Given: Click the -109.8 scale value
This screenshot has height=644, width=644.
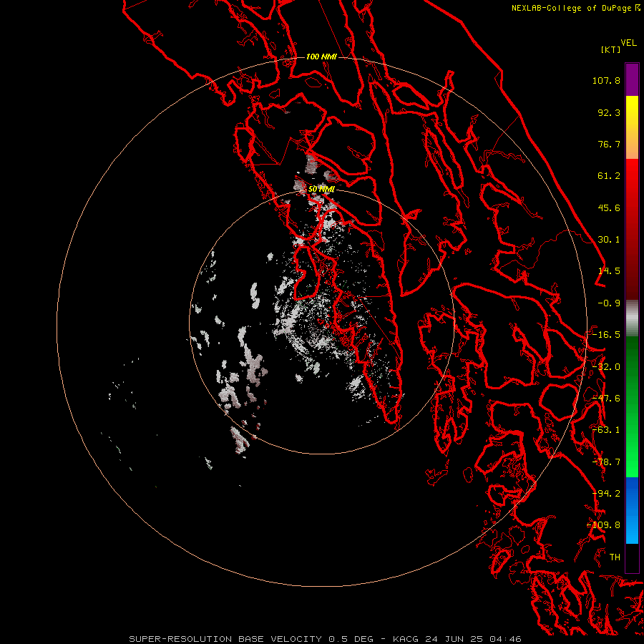Looking at the screenshot, I should (x=603, y=525).
